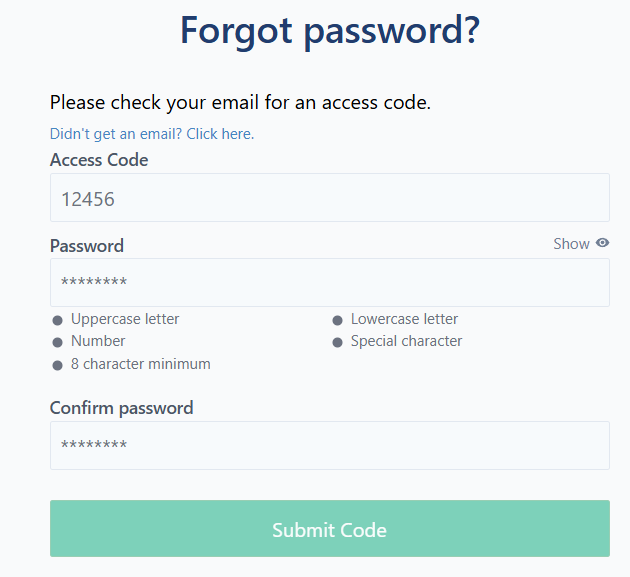Image resolution: width=630 pixels, height=577 pixels.
Task: Click the Confirm password label
Action: 122,408
